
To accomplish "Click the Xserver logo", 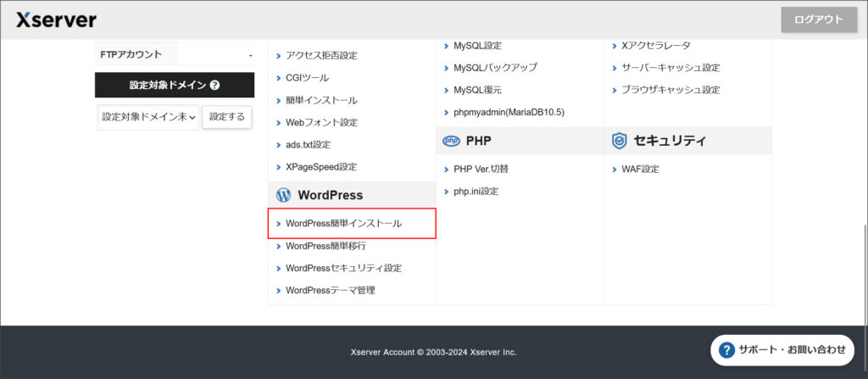I will pos(56,20).
